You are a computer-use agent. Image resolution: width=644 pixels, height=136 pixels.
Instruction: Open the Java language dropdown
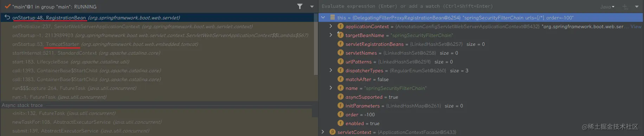pyautogui.click(x=607, y=7)
